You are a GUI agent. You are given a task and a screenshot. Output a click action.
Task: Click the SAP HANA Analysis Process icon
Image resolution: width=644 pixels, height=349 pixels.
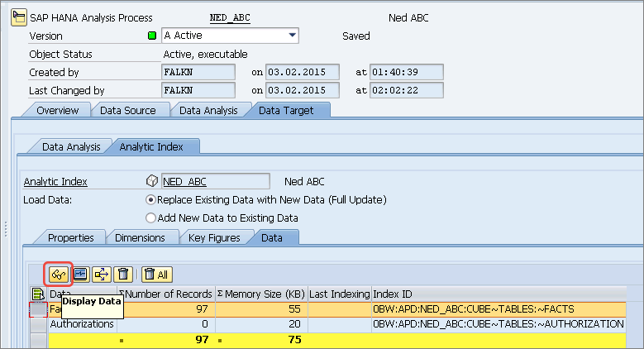(19, 17)
